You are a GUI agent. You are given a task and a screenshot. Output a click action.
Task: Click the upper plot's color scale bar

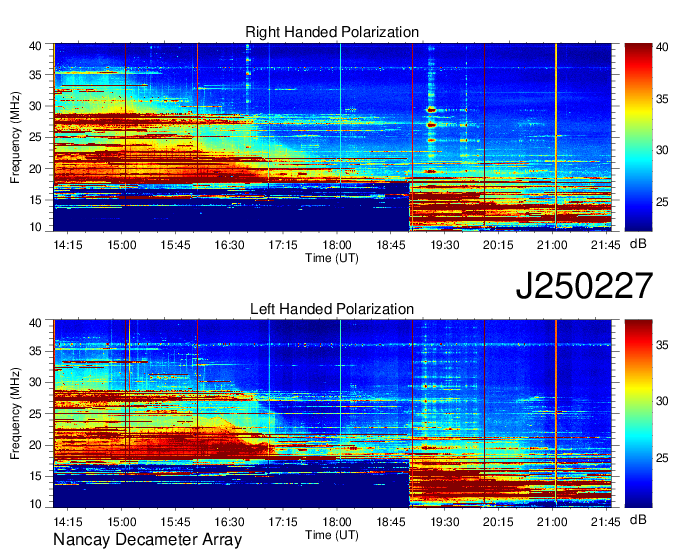click(638, 137)
